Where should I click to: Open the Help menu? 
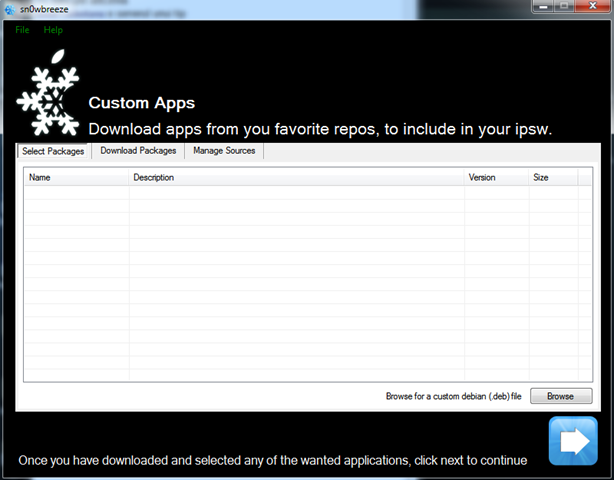(53, 30)
